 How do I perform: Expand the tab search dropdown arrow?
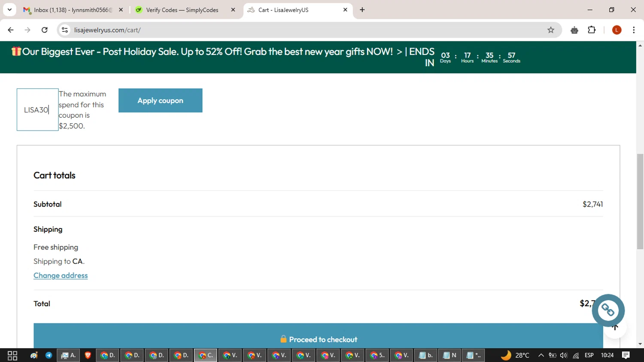tap(9, 10)
